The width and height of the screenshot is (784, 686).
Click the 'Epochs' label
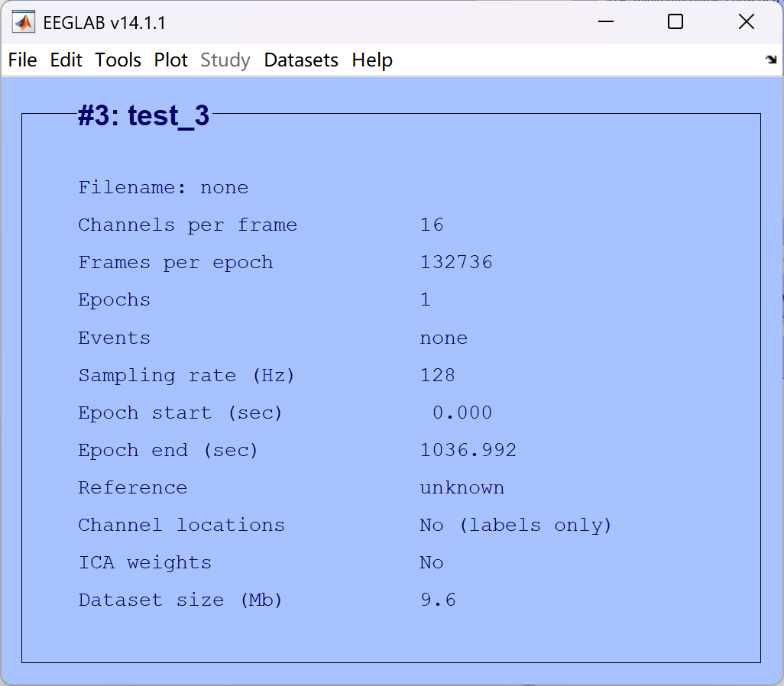point(115,300)
